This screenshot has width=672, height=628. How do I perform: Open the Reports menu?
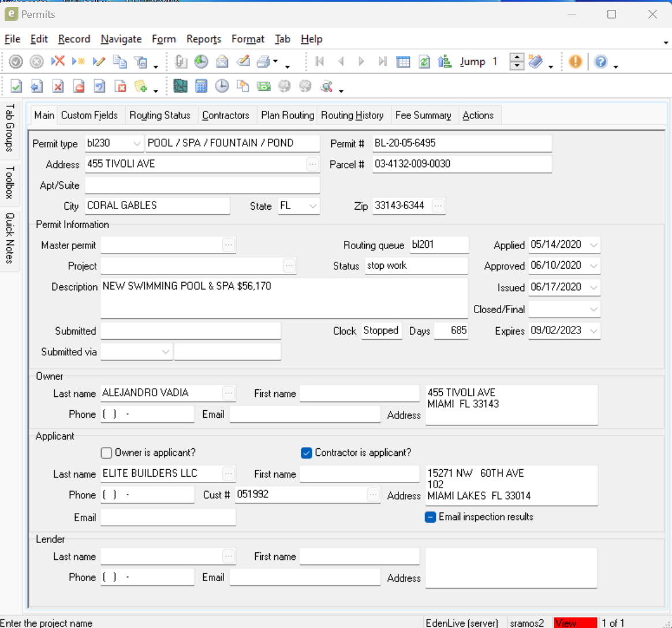click(x=203, y=39)
